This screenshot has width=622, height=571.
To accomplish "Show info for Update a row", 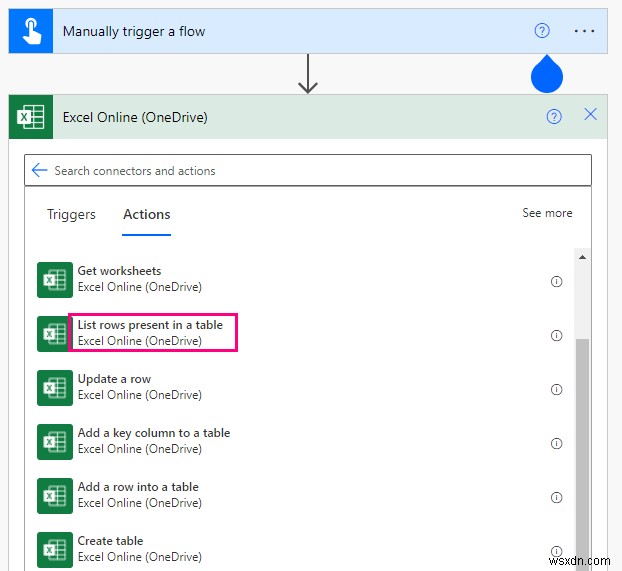I will (556, 389).
